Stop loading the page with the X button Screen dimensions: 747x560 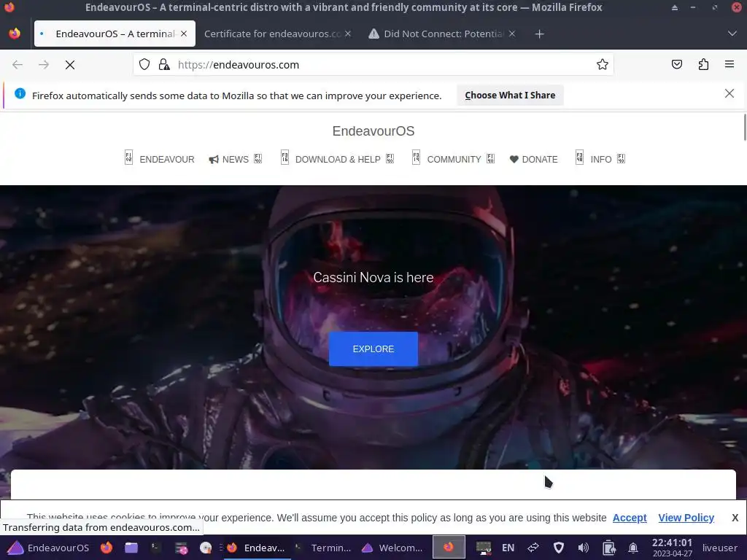coord(70,65)
